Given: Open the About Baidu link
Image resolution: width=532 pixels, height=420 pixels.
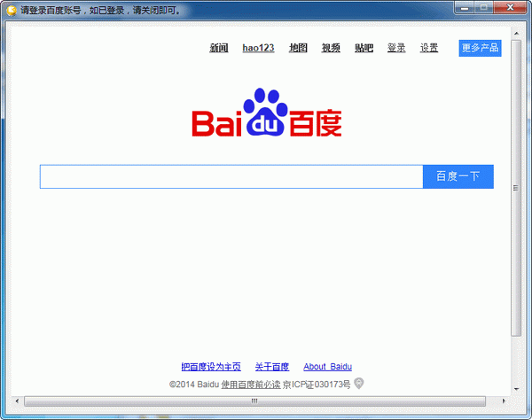Looking at the screenshot, I should (327, 367).
